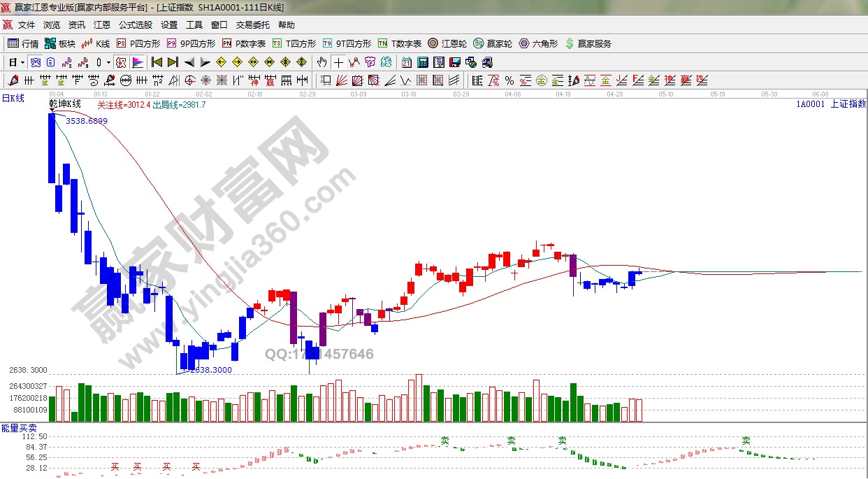The width and height of the screenshot is (868, 479).
Task: Click the calendar date icon
Action: pyautogui.click(x=406, y=62)
